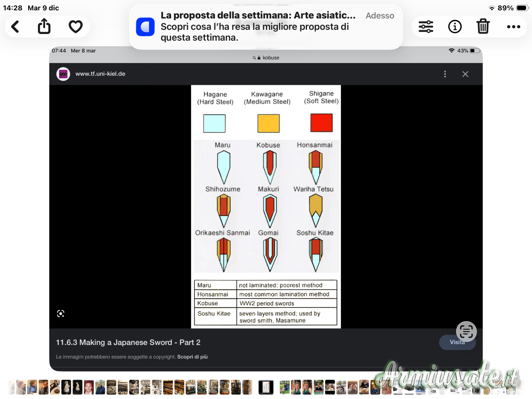Click the "Scopri di più" link
Screen dimensions: 532x399
click(192, 357)
